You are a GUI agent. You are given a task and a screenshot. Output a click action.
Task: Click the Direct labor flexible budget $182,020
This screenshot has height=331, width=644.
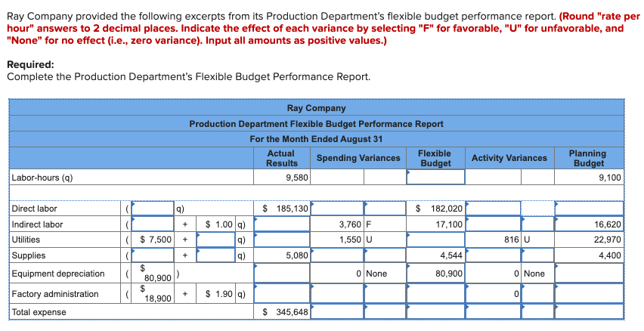click(440, 209)
